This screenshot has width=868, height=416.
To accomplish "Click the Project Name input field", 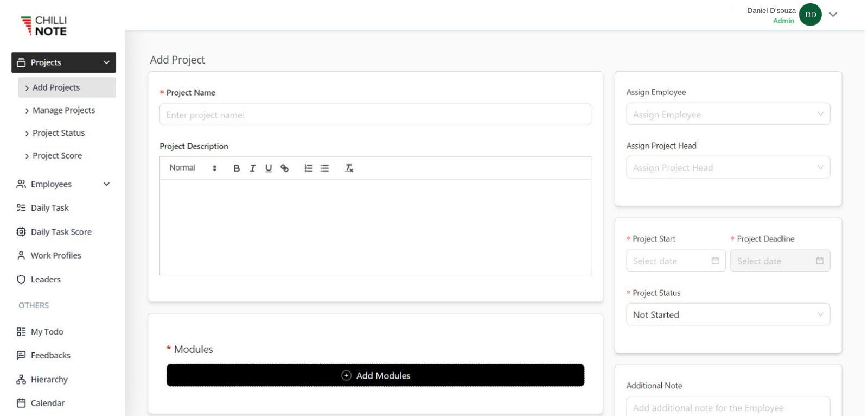I will pos(375,115).
